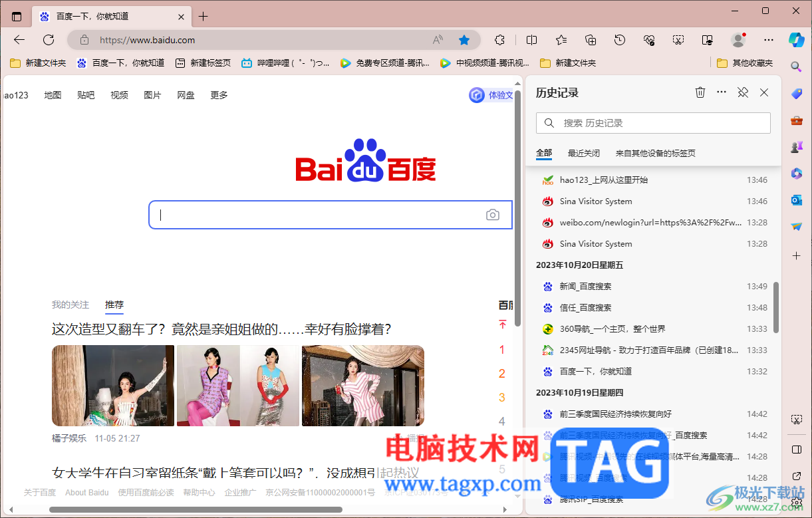Click the 关于百度 link

39,492
